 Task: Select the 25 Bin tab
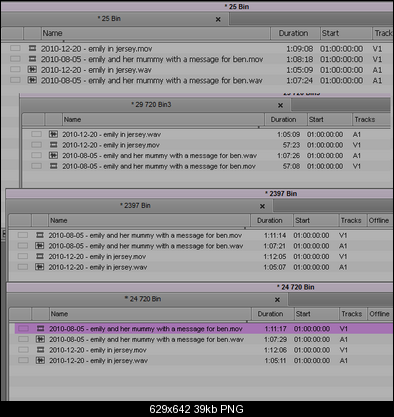click(x=114, y=19)
